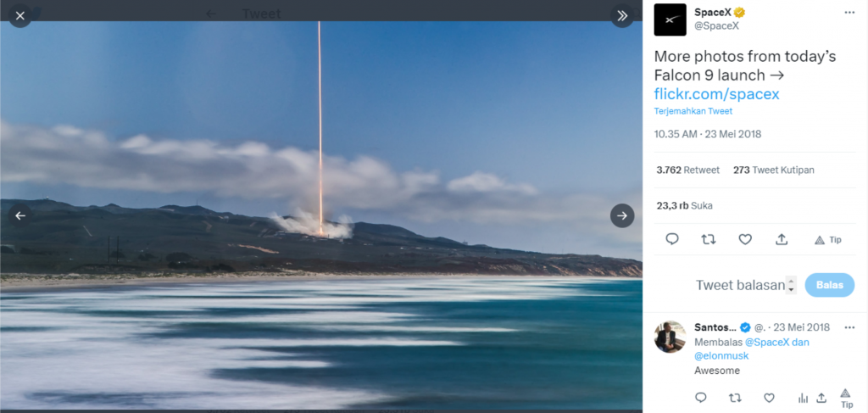Click the verified badge next to SpaceX

pyautogui.click(x=739, y=13)
